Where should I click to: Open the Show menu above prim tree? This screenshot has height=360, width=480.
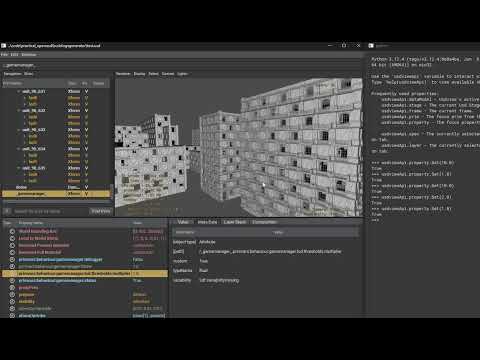coord(28,74)
